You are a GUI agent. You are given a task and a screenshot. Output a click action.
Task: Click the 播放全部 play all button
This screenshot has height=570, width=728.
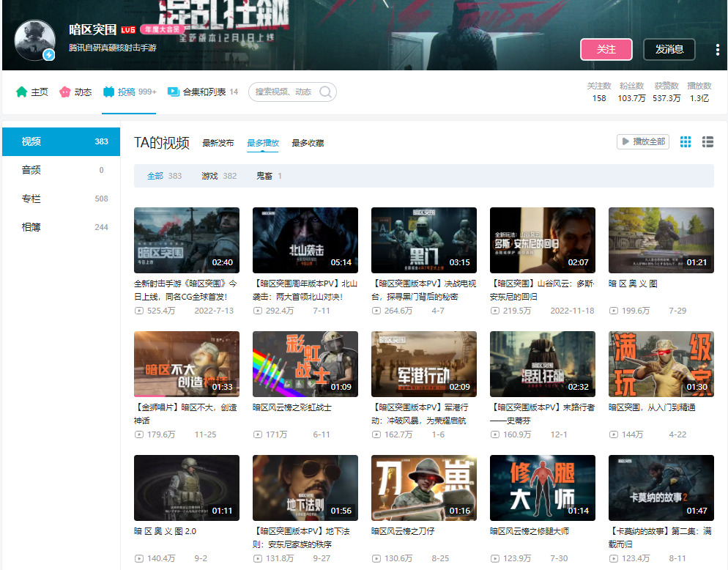click(643, 141)
